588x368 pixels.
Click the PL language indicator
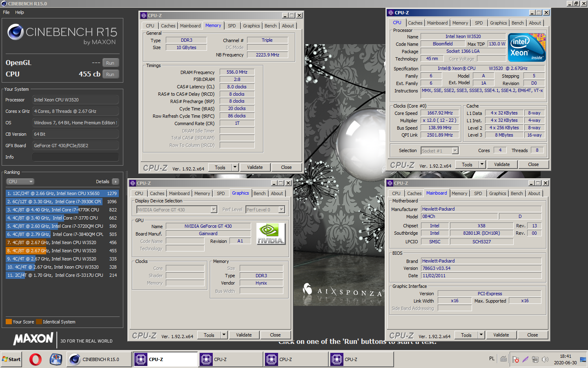point(492,359)
